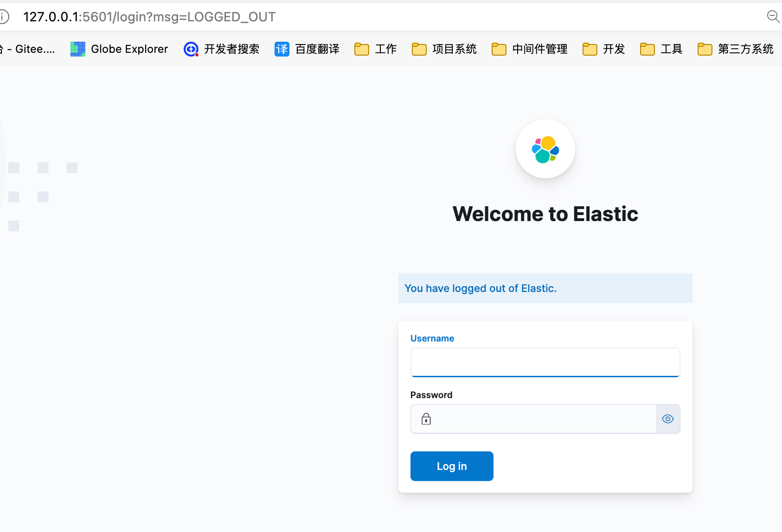
Task: Click the browser address bar URL
Action: pos(149,17)
